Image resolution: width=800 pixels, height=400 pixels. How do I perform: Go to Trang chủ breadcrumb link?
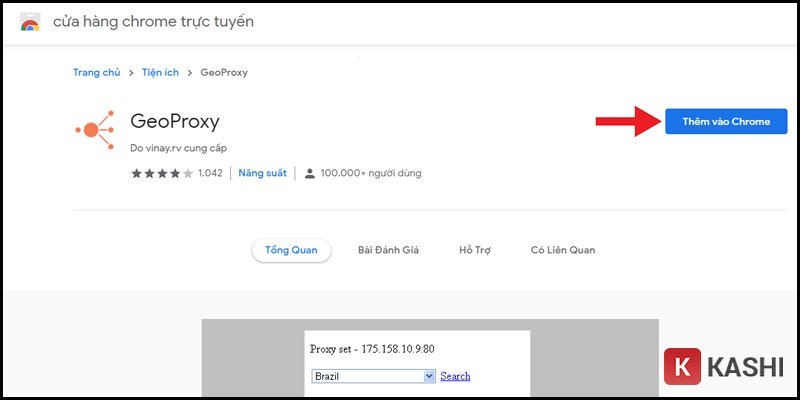pos(96,72)
